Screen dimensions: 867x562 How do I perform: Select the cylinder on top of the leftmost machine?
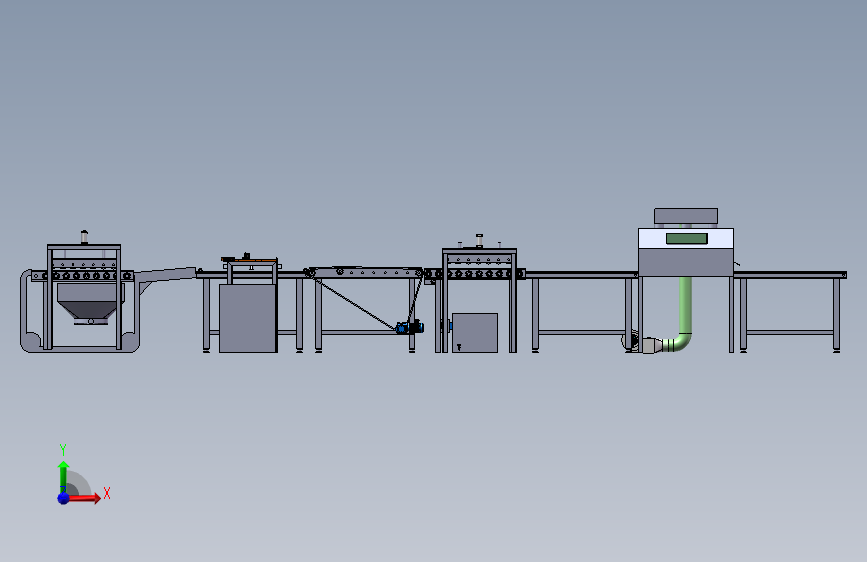point(84,237)
